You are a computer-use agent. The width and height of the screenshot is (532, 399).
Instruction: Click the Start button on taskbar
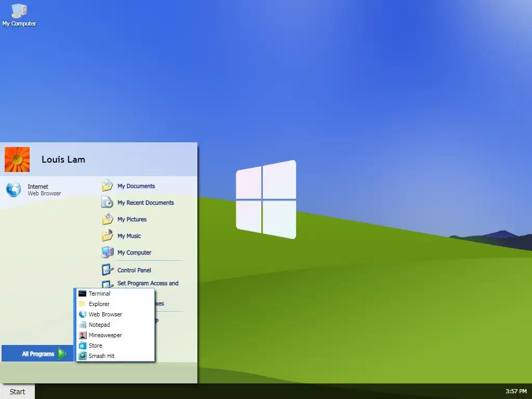point(17,392)
